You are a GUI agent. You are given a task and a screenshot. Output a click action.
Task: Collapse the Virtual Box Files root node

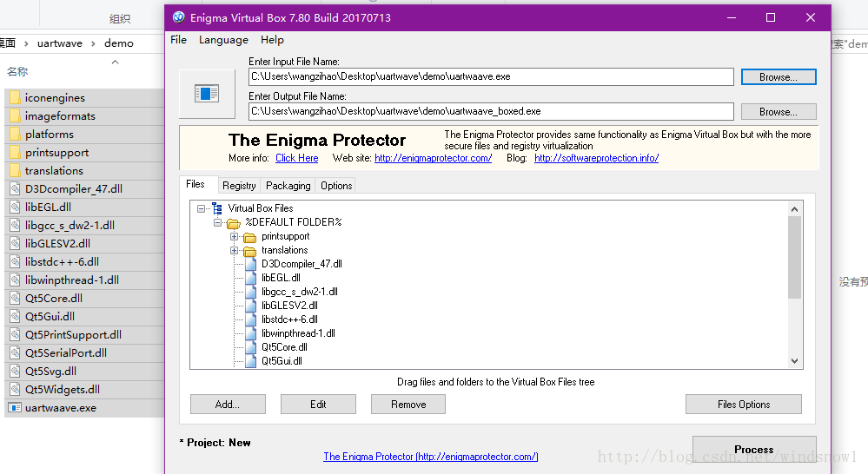tap(201, 208)
